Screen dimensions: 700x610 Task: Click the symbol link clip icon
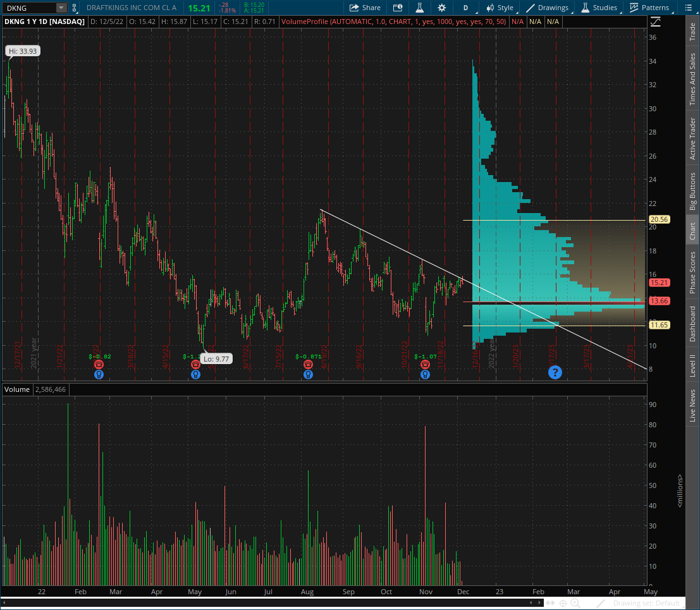click(74, 8)
